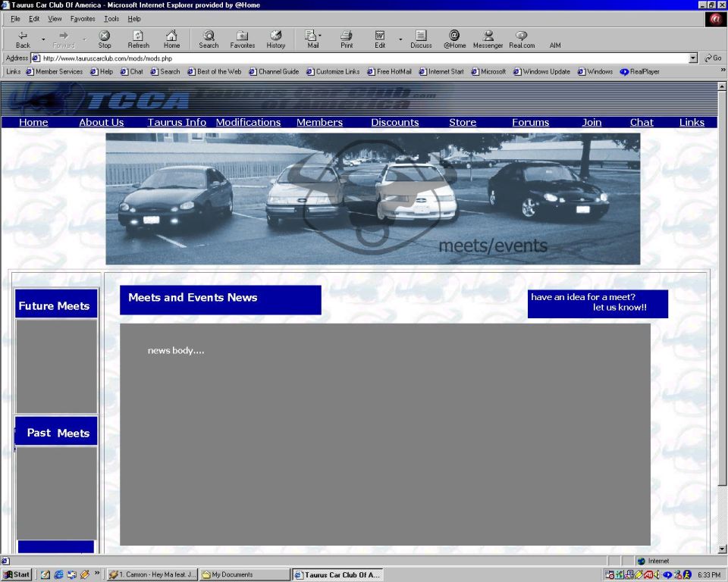Open the Forums nav link

[530, 122]
